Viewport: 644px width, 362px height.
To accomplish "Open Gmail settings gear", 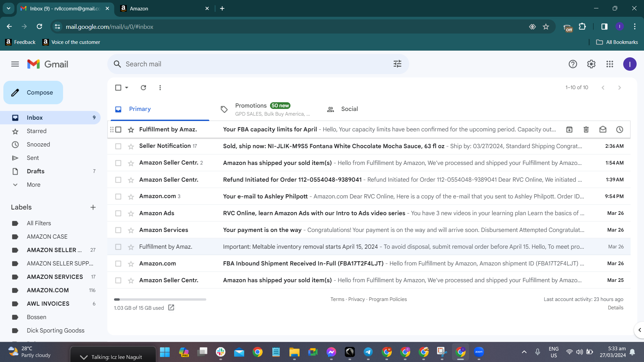I will 591,64.
